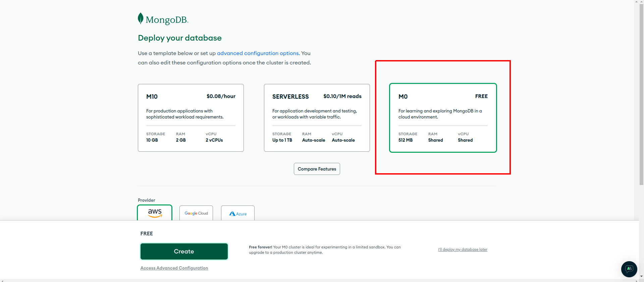This screenshot has width=644, height=282.
Task: Select the M0 free cluster card
Action: 443,118
